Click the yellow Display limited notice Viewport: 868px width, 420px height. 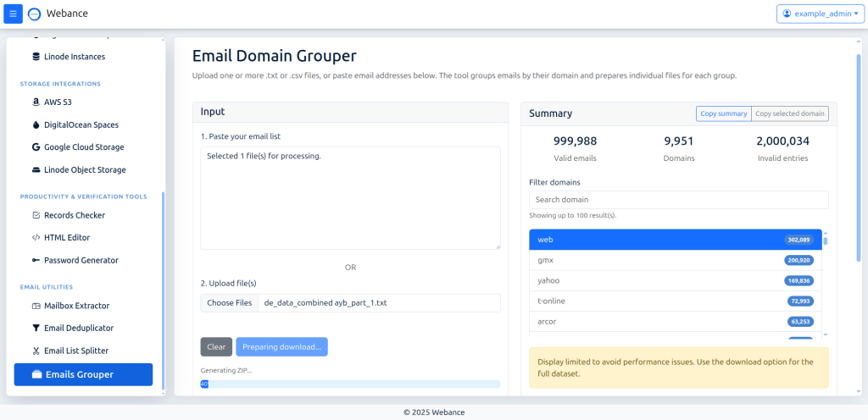[679, 367]
